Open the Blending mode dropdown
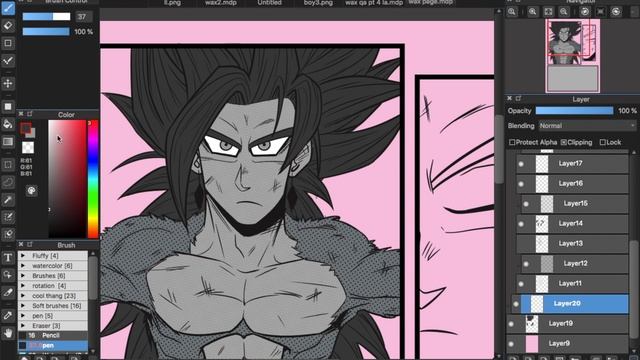The width and height of the screenshot is (640, 360). point(587,126)
